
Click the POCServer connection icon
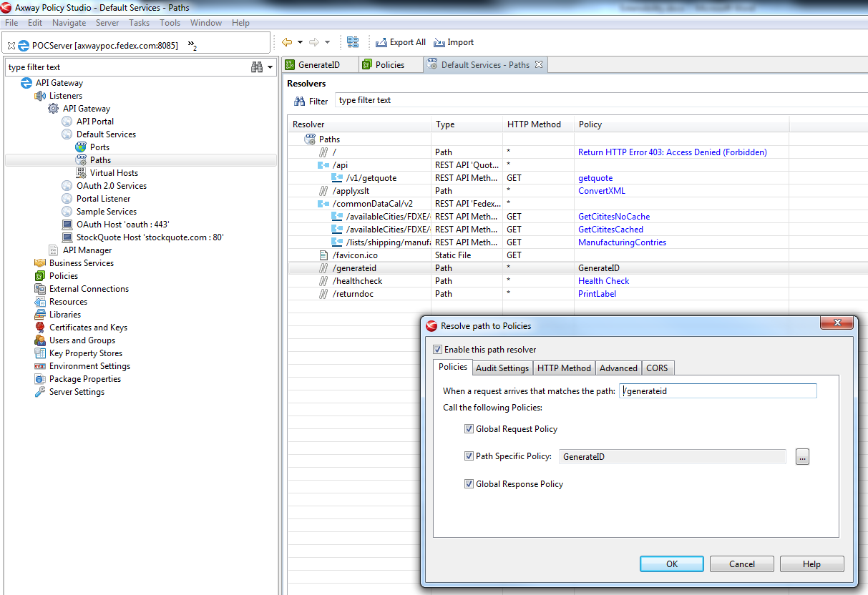23,44
